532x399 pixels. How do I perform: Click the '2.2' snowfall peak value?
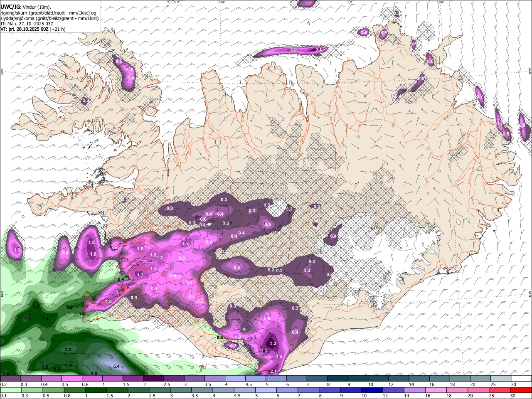pos(273,344)
